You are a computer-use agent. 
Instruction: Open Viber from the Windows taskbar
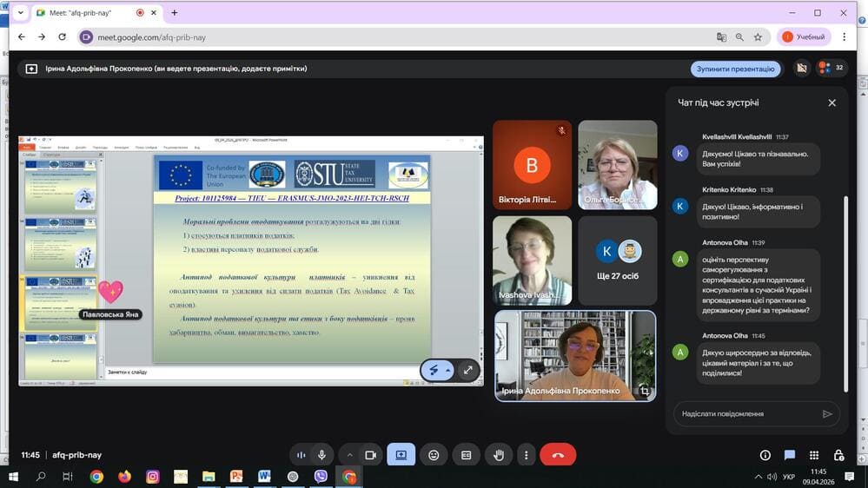[321, 477]
